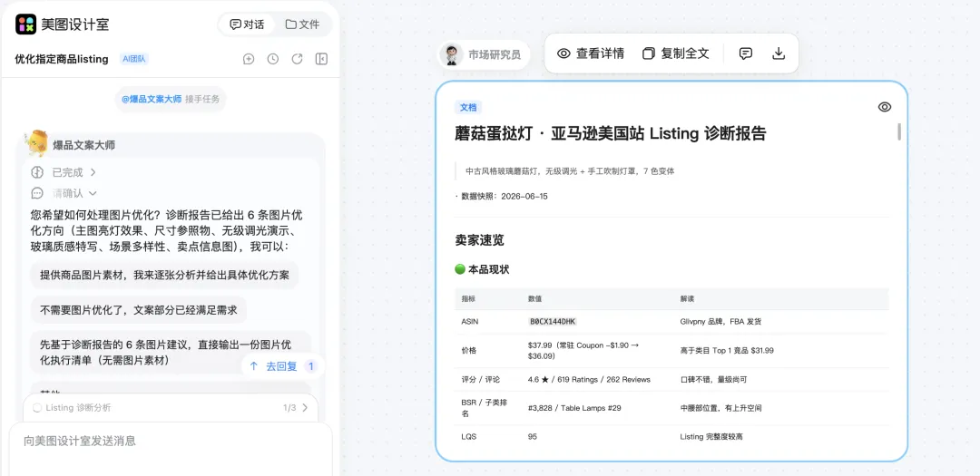The height and width of the screenshot is (476, 980).
Task: Click the @爆品文案大师 mention link
Action: pos(152,99)
